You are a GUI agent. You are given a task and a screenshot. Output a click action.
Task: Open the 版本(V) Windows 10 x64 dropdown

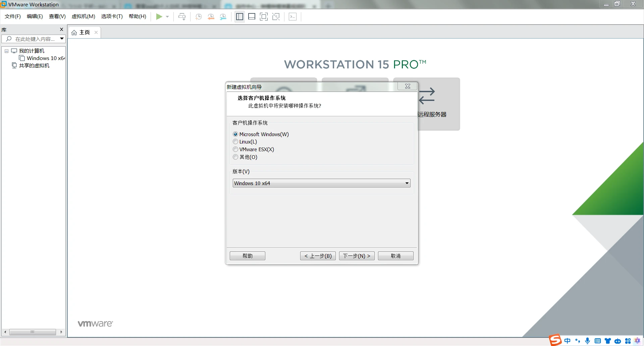pyautogui.click(x=321, y=183)
